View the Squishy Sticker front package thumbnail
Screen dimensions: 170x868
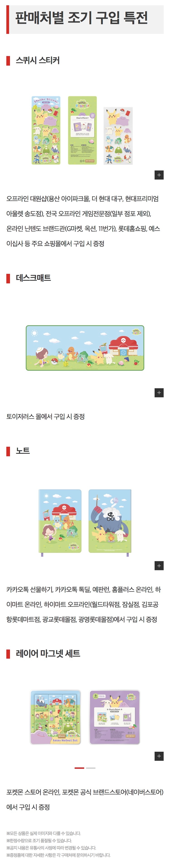(x=46, y=130)
